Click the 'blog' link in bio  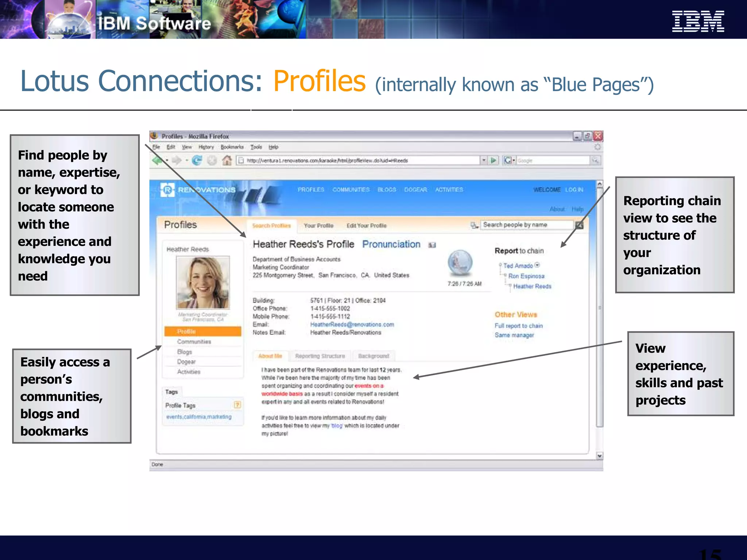coord(337,426)
